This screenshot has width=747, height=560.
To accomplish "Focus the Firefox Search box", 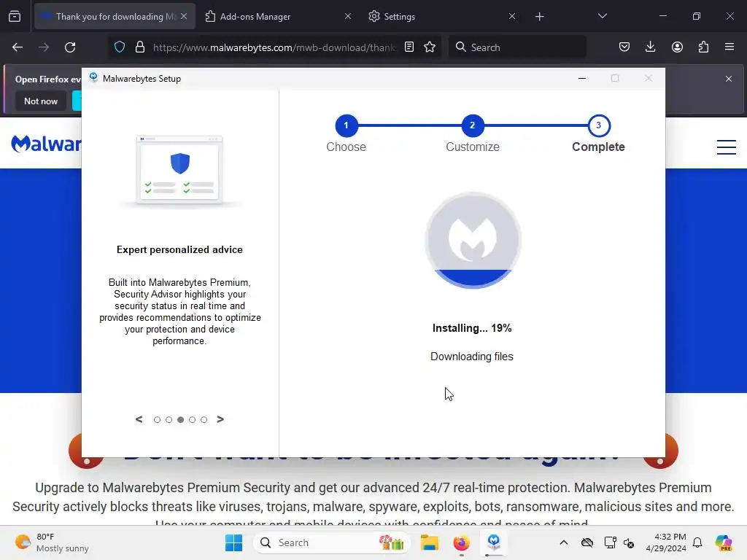I will click(x=517, y=47).
